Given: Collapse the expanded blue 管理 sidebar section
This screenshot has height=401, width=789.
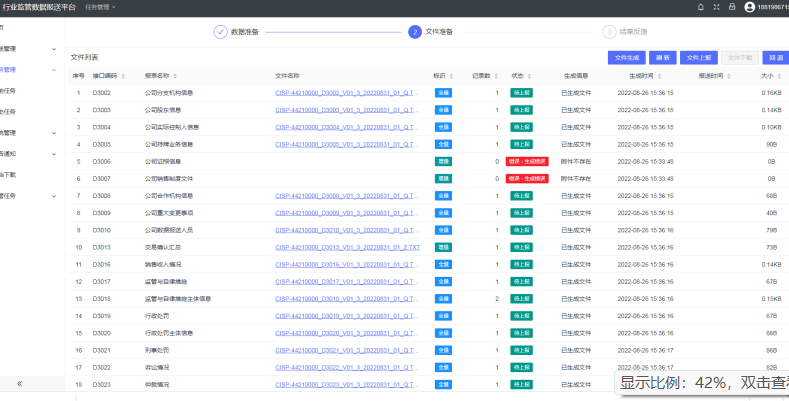Looking at the screenshot, I should 54,70.
